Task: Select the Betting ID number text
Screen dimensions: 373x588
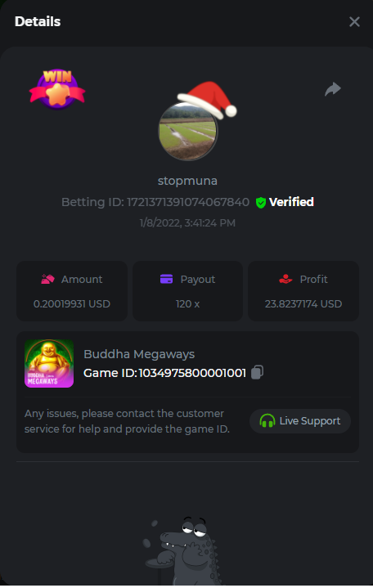Action: pyautogui.click(x=188, y=202)
